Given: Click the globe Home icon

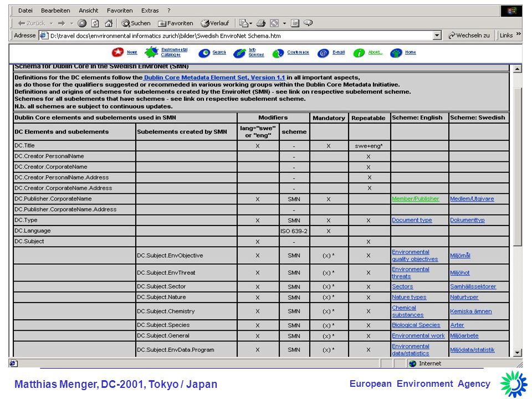Looking at the screenshot, I should (x=396, y=53).
